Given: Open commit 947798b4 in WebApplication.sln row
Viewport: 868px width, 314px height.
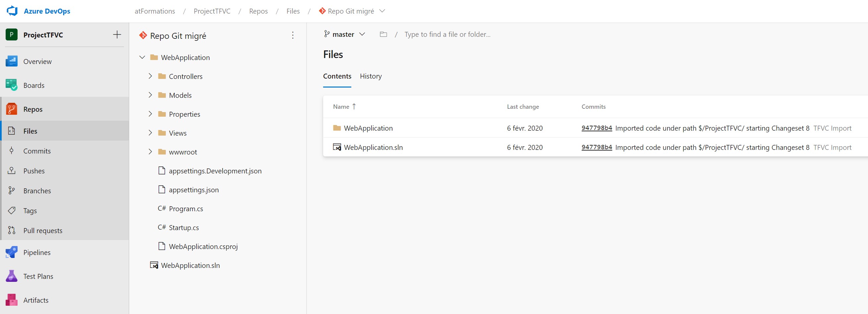Looking at the screenshot, I should point(597,147).
